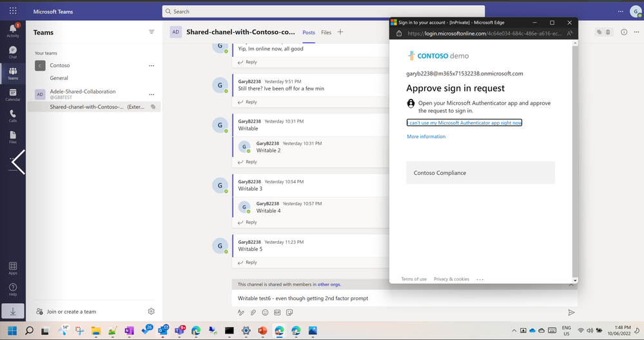
Task: Show hidden tray icons chevron
Action: (514, 330)
